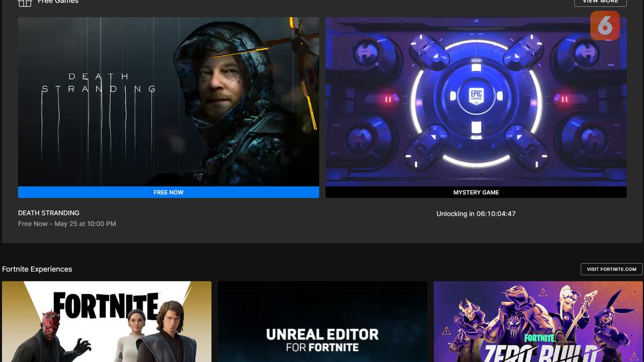Image resolution: width=644 pixels, height=362 pixels.
Task: Open the Death Stranding banner image
Action: tap(169, 102)
